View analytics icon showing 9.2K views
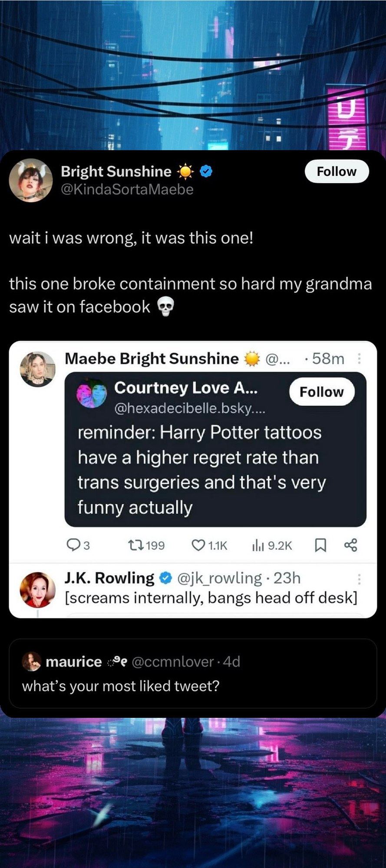Viewport: 386px width, 868px height. click(x=258, y=545)
